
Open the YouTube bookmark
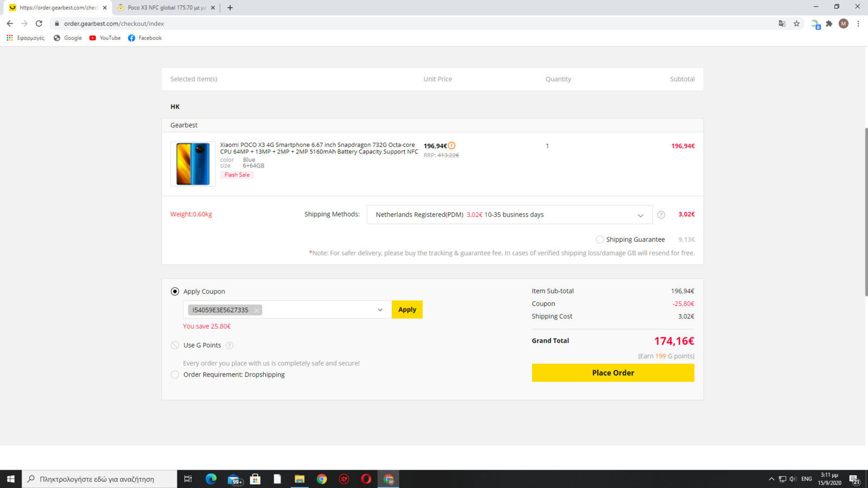105,38
